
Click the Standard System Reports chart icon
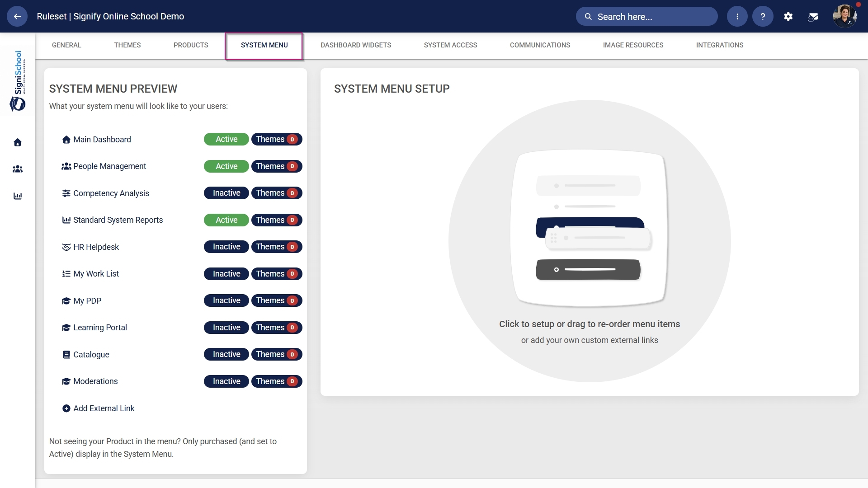[66, 220]
